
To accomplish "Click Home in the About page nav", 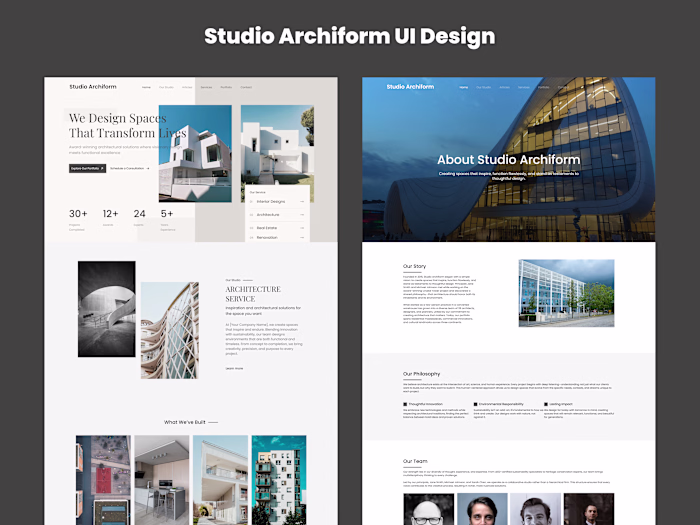I will point(464,88).
